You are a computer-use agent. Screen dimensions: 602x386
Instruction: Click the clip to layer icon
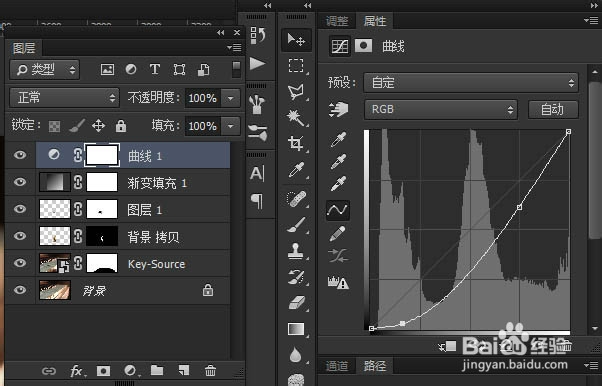point(448,346)
